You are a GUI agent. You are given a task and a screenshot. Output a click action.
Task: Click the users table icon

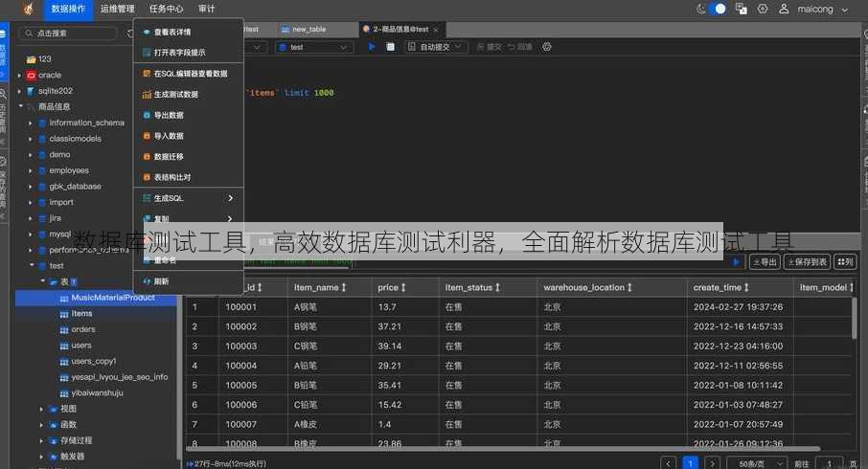(x=63, y=346)
